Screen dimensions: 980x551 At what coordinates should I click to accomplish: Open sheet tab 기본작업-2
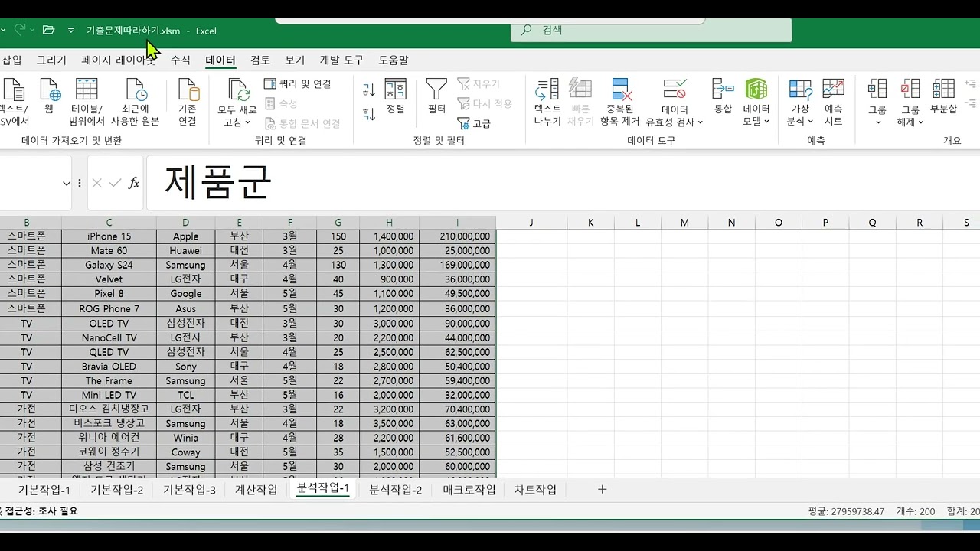[116, 490]
